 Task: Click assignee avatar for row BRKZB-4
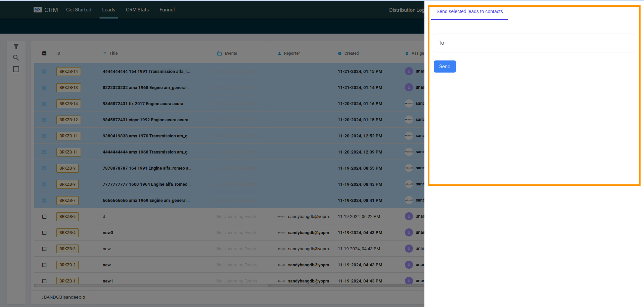(x=409, y=232)
